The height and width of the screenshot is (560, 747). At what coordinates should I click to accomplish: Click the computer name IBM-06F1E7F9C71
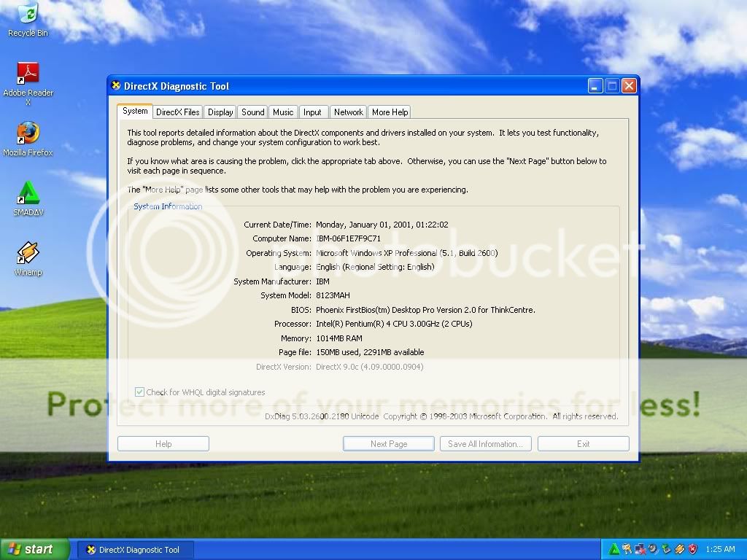click(348, 238)
